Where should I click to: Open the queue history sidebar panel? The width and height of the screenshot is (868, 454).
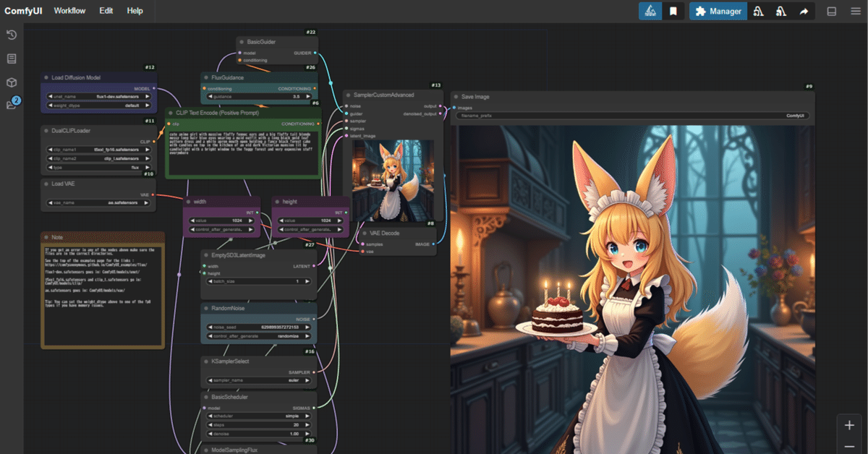coord(11,35)
